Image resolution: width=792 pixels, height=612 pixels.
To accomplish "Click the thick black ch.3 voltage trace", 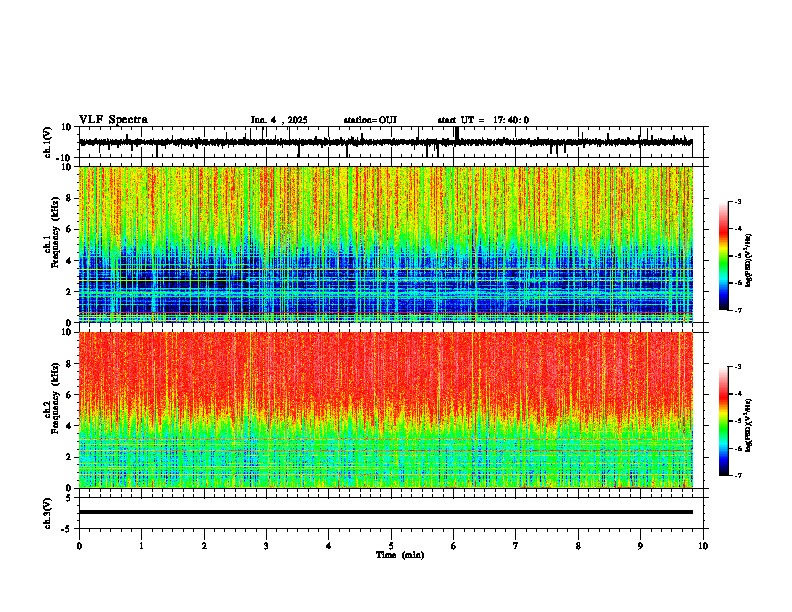I will (x=386, y=512).
